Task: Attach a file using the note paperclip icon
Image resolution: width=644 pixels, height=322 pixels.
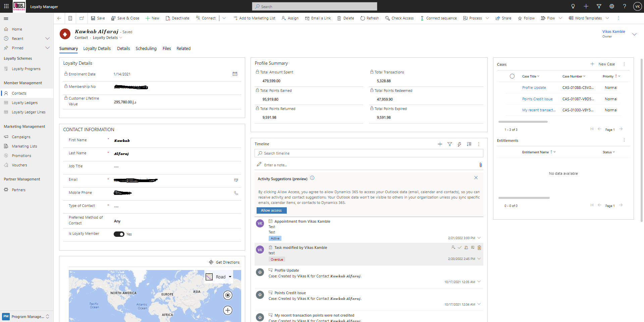Action: click(480, 165)
